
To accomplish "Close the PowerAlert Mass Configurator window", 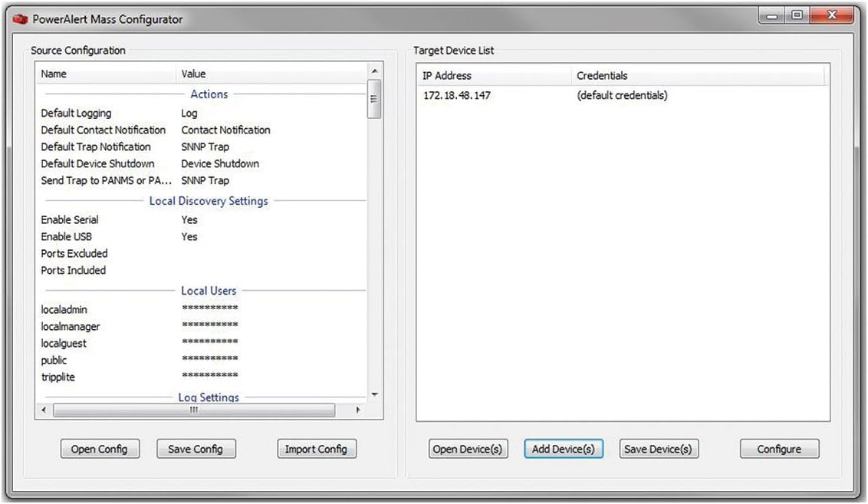I will [x=832, y=15].
